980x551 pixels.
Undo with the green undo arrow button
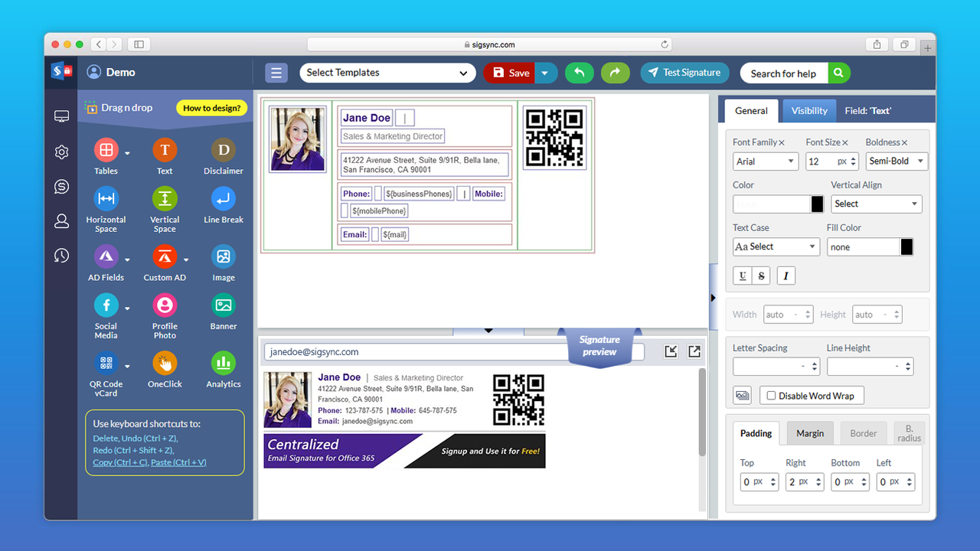pos(580,73)
